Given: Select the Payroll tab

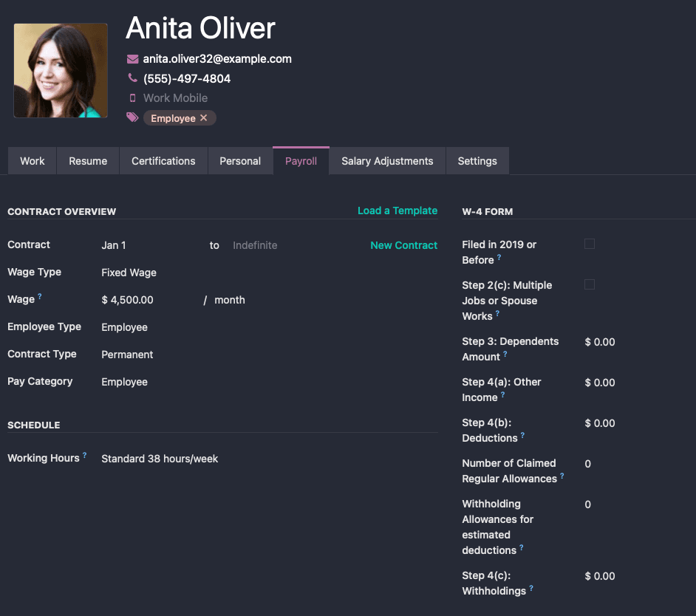Looking at the screenshot, I should (x=301, y=161).
